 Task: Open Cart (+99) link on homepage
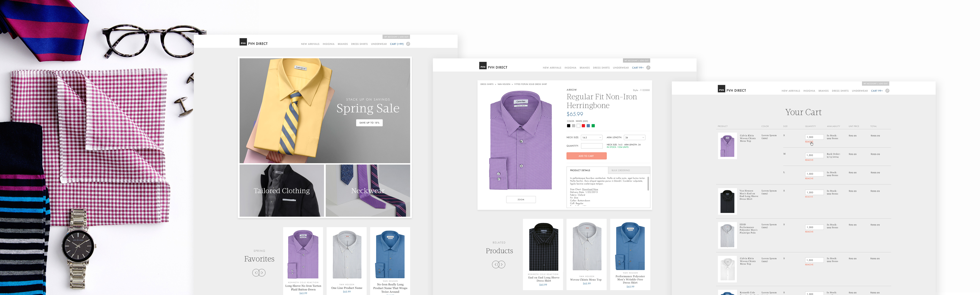point(396,44)
